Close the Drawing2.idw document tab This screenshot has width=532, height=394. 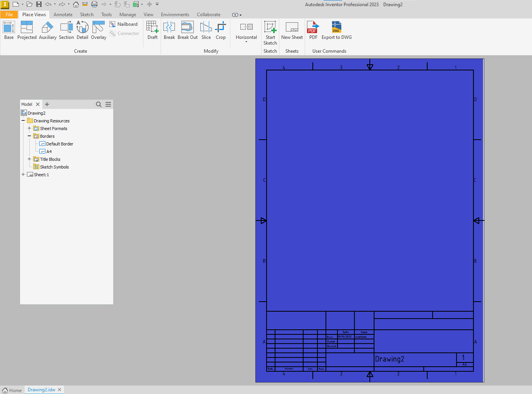pyautogui.click(x=59, y=390)
